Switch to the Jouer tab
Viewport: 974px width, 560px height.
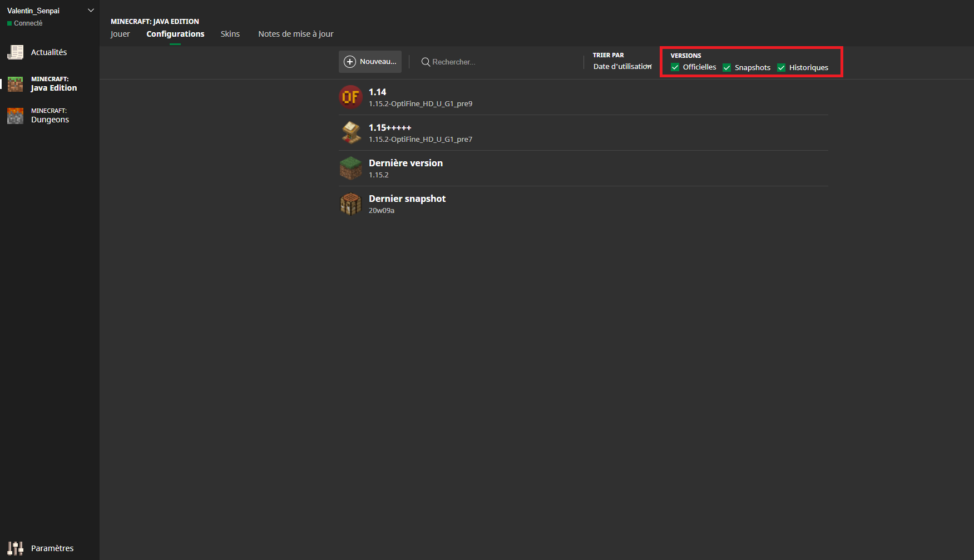120,34
